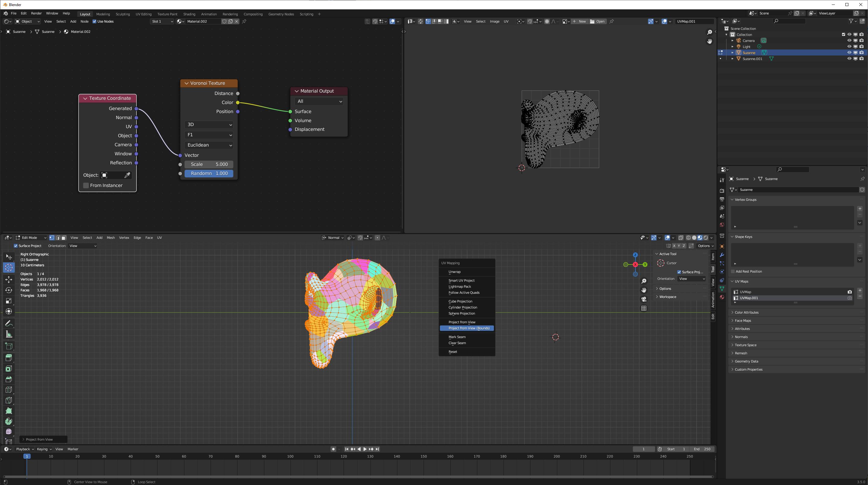Image resolution: width=868 pixels, height=485 pixels.
Task: Click frame 1 on the timeline
Action: (x=27, y=456)
